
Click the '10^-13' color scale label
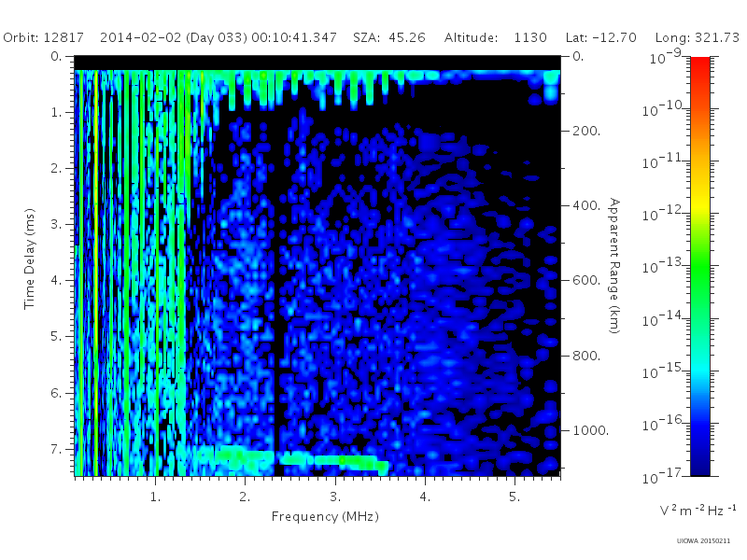pyautogui.click(x=663, y=266)
